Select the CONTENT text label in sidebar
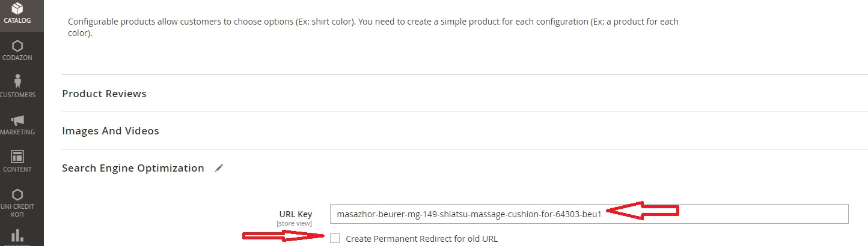868x246 pixels. pyautogui.click(x=17, y=169)
